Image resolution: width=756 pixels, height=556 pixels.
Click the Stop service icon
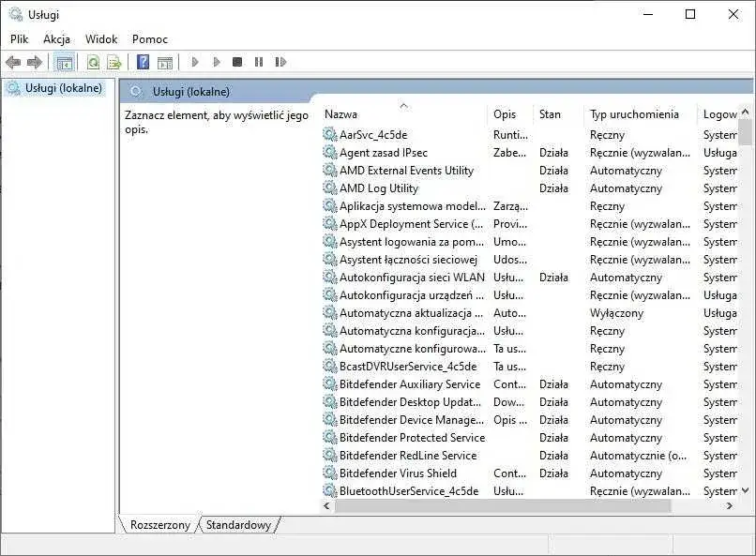tap(237, 62)
